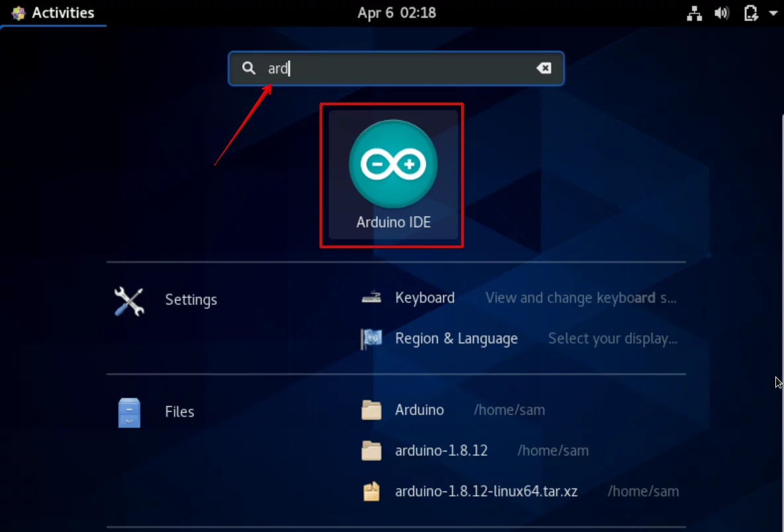This screenshot has height=532, width=784.
Task: Click the search field containing 'ard'
Action: tap(396, 68)
